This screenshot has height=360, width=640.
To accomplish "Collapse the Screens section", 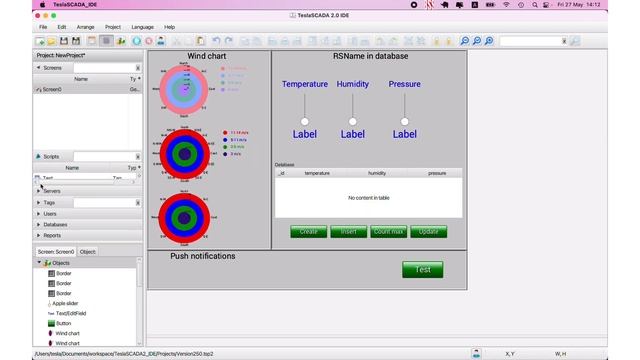I will [39, 68].
